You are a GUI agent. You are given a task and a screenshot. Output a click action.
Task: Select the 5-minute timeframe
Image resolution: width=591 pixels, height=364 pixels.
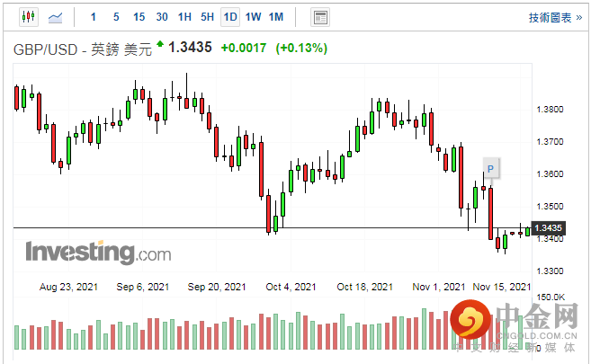(115, 17)
